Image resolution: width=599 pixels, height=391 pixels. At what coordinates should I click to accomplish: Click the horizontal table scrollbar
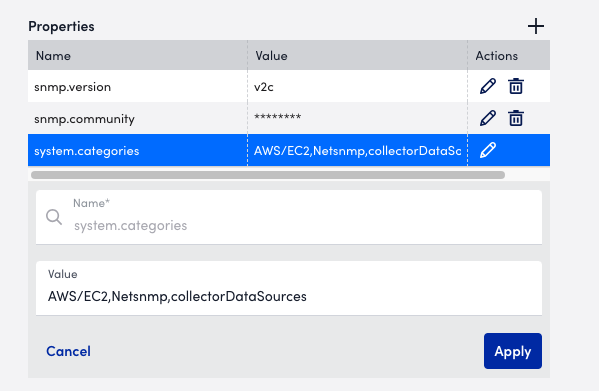pyautogui.click(x=268, y=175)
